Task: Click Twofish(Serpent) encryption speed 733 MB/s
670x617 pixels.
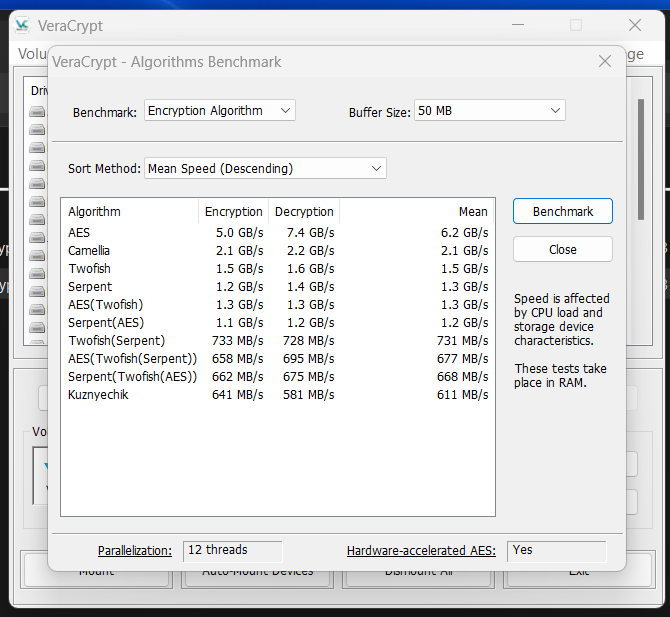Action: 238,341
